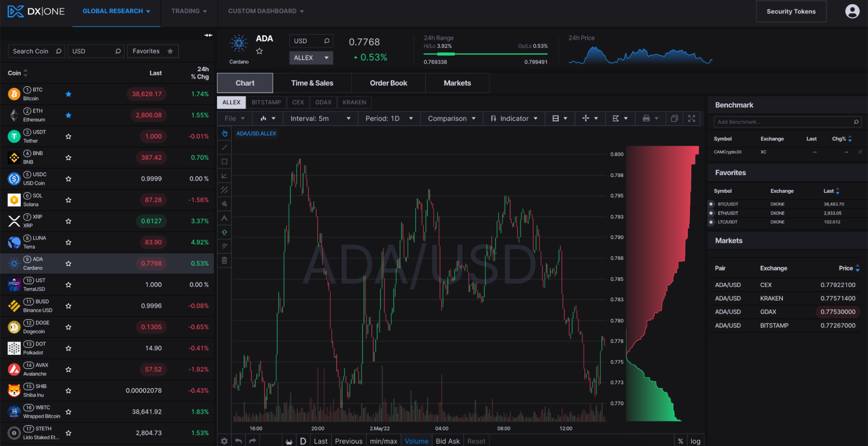Toggle favorite star for DOGE row
The image size is (868, 446).
click(68, 327)
